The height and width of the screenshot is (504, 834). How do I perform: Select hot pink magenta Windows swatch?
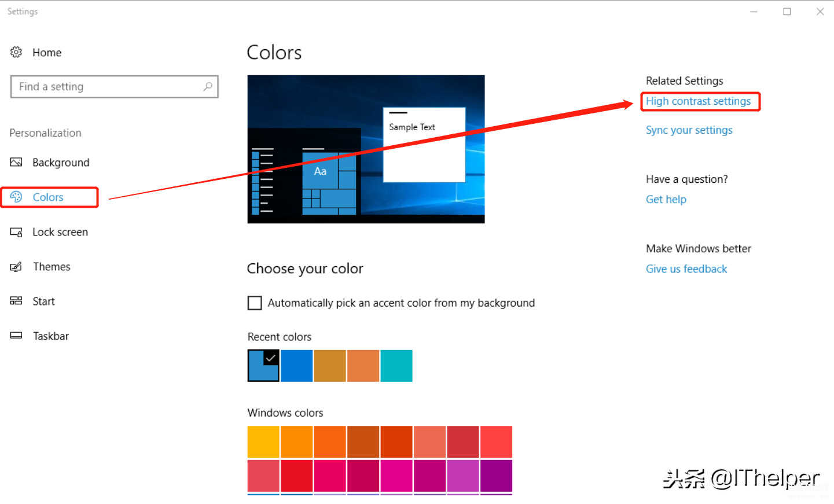(396, 476)
